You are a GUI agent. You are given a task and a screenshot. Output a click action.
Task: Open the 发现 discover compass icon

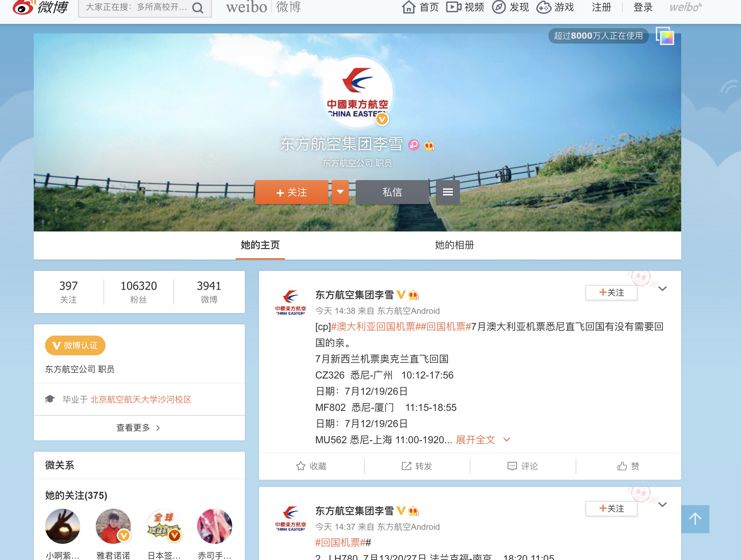[x=499, y=7]
